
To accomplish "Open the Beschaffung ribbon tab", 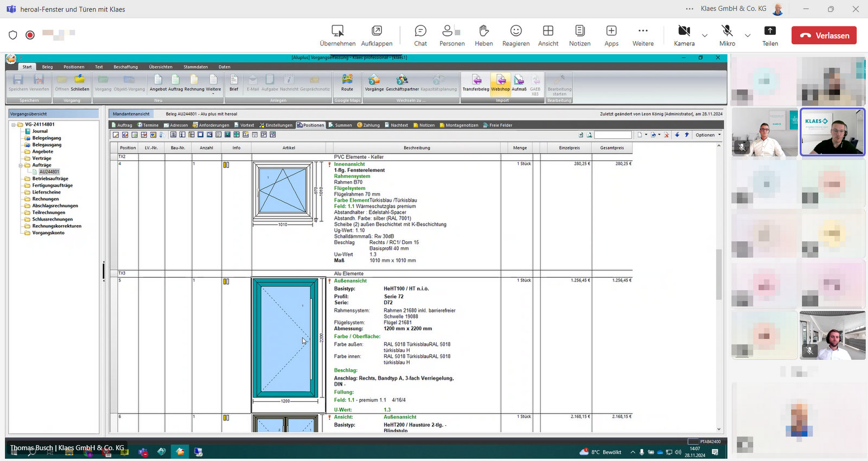I will click(x=125, y=67).
